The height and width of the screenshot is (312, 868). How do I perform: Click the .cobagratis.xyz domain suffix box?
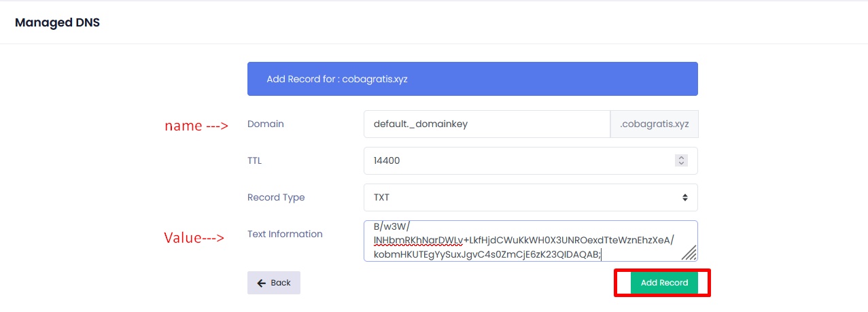tap(654, 124)
